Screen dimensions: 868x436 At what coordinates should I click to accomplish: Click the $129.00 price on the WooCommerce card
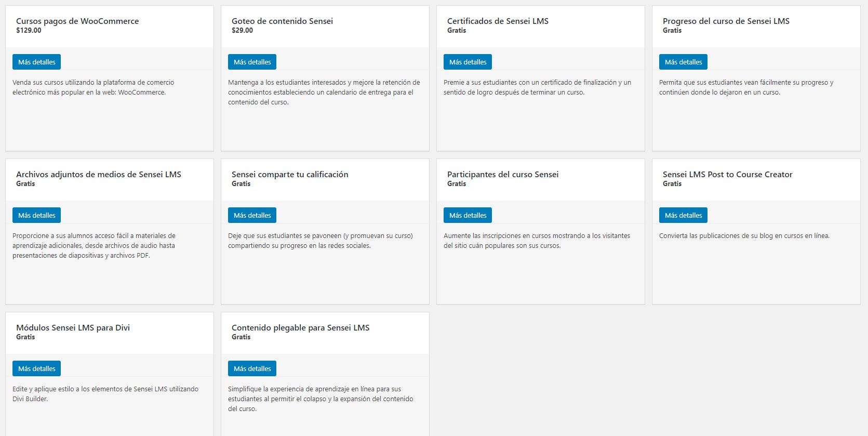[x=29, y=30]
